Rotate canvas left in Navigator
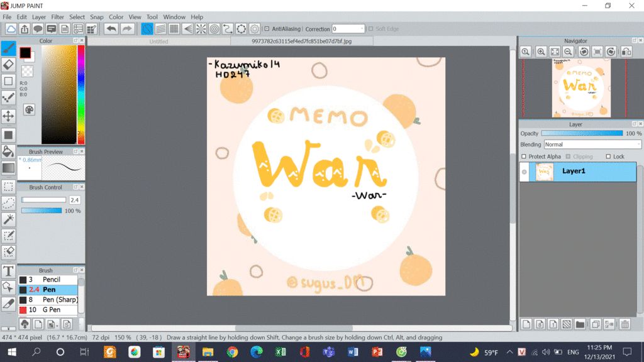This screenshot has height=362, width=644. (x=584, y=52)
